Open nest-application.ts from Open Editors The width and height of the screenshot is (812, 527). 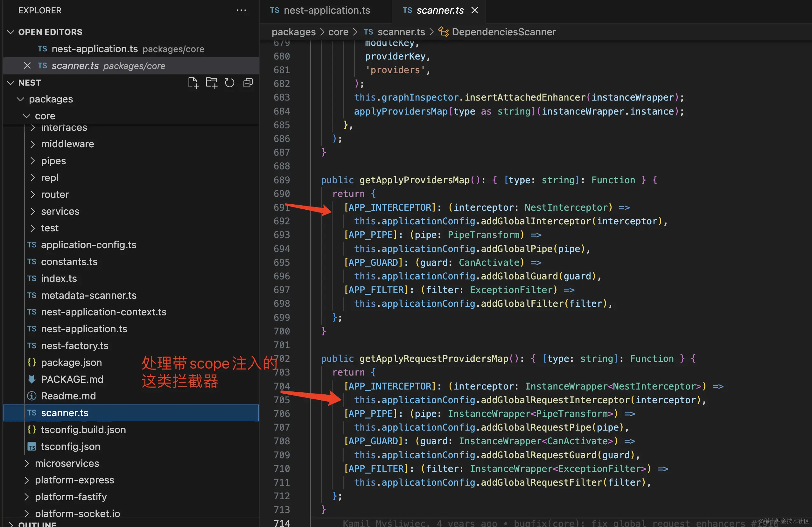pos(130,49)
